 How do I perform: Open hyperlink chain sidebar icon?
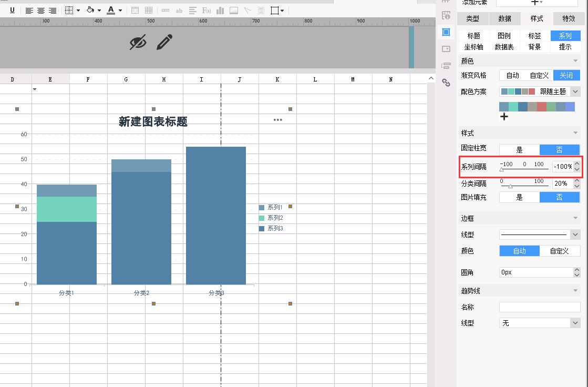coord(446,83)
